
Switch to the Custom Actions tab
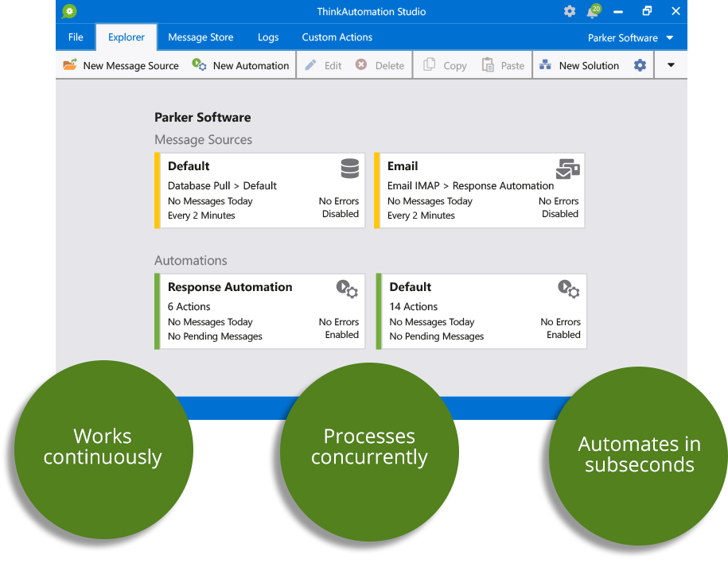click(x=337, y=37)
